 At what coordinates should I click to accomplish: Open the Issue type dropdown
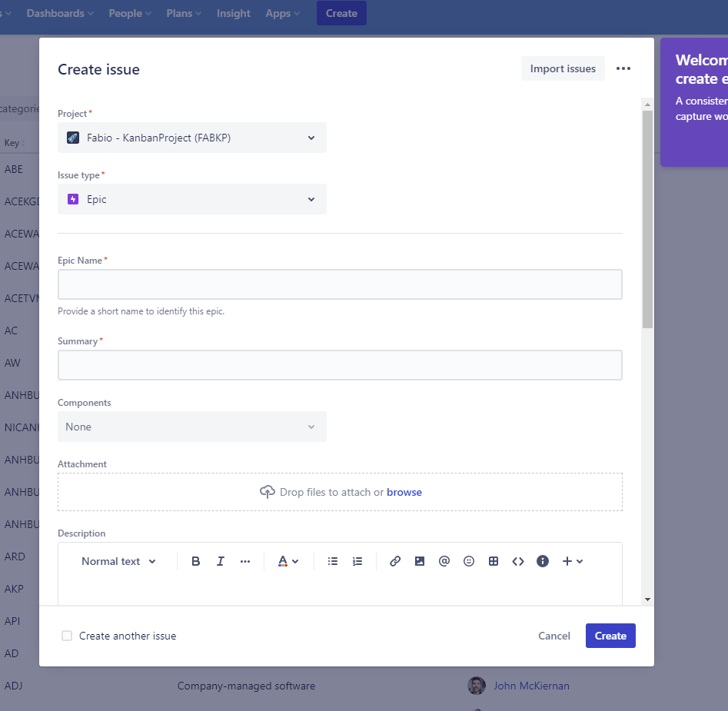click(191, 199)
